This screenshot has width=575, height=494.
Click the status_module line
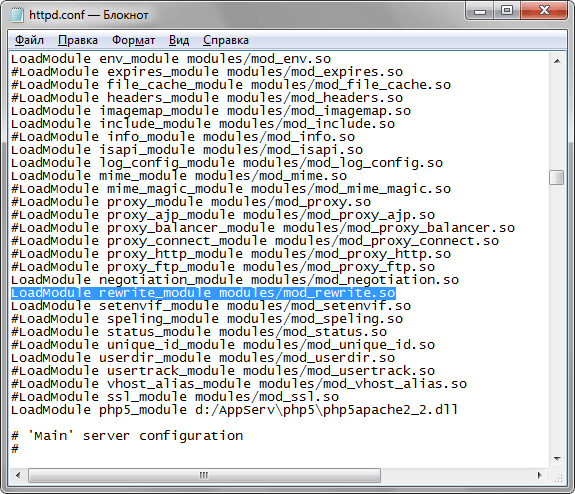pos(199,332)
